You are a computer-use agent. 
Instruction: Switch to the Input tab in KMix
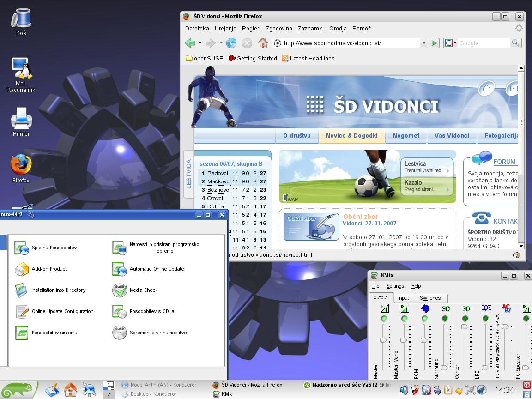coord(404,298)
